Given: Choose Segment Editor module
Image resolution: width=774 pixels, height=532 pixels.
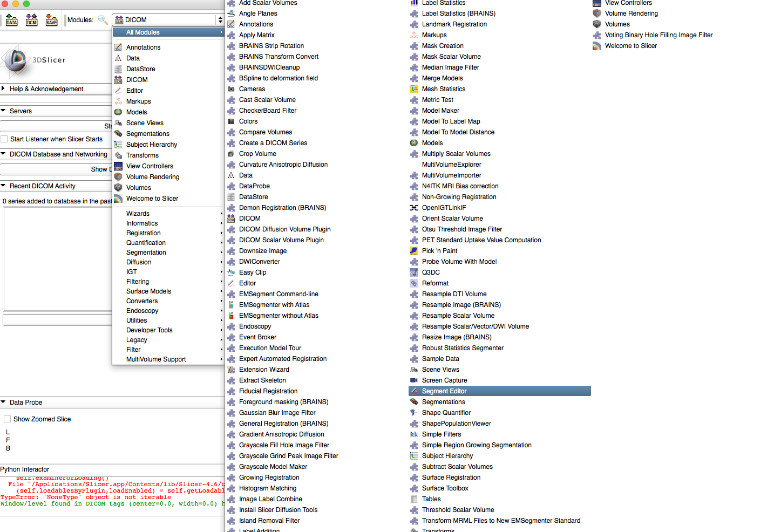Looking at the screenshot, I should pos(500,391).
